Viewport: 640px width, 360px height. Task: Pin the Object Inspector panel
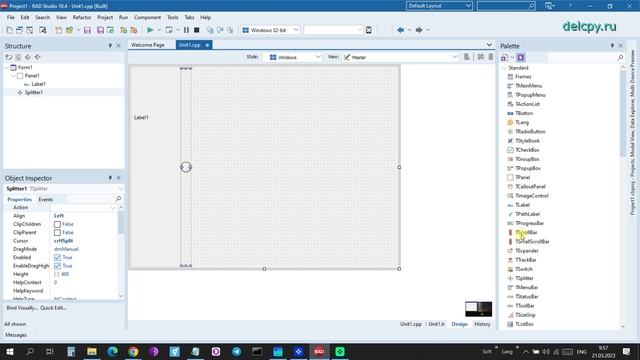coord(110,178)
